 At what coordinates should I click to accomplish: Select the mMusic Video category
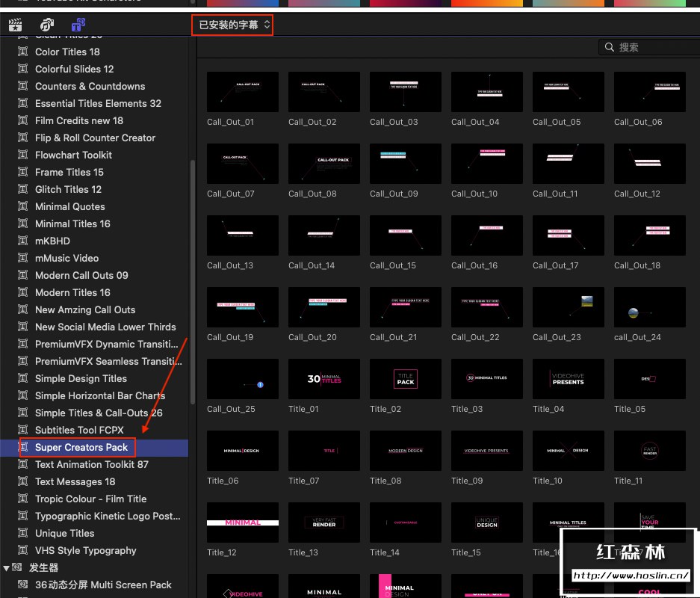click(x=66, y=258)
